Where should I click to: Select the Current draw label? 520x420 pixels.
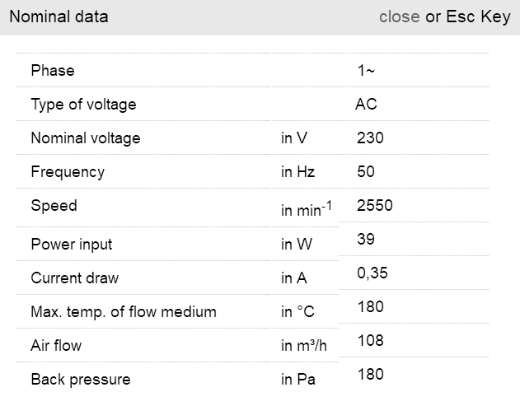click(75, 278)
